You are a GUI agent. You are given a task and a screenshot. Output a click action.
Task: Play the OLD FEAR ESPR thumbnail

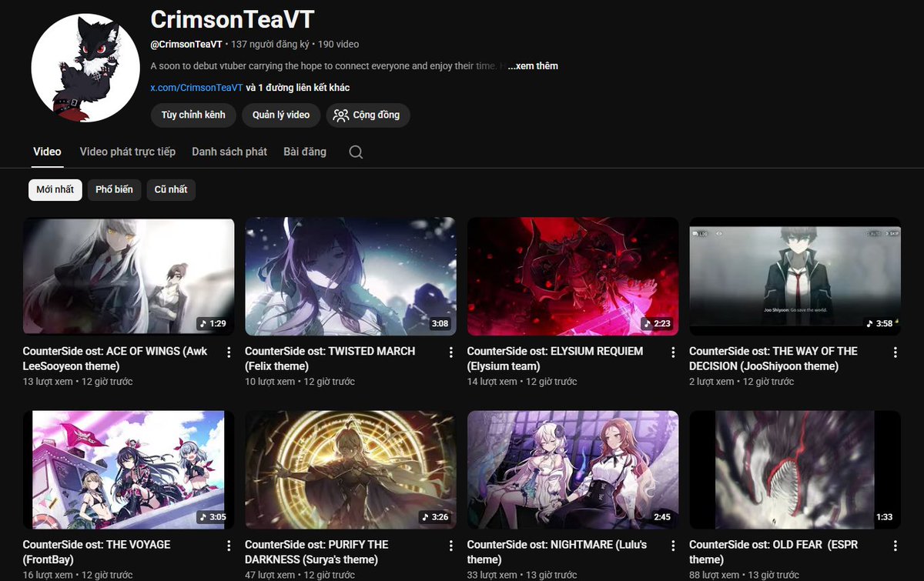tap(795, 469)
